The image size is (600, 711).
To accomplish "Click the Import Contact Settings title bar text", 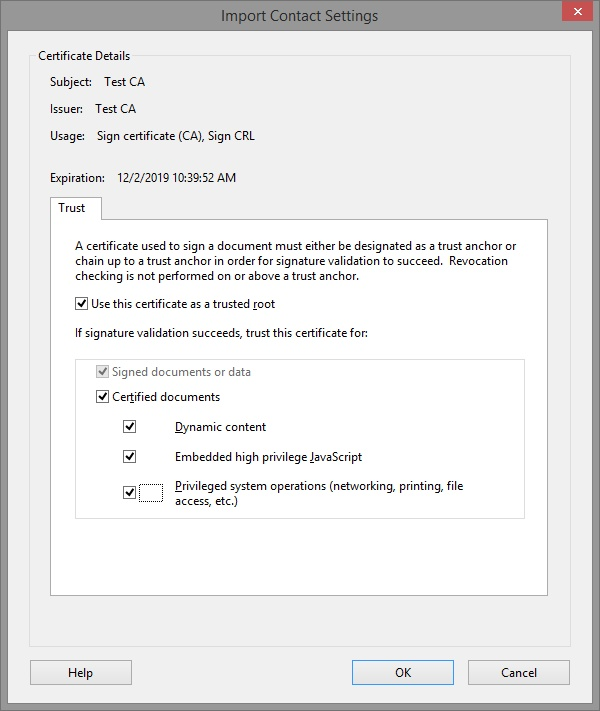I will click(299, 16).
